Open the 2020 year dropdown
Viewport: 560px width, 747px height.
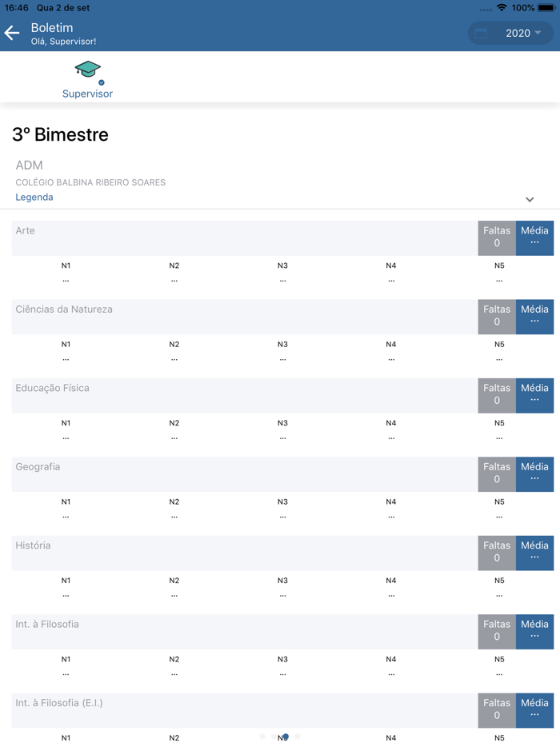coord(523,34)
